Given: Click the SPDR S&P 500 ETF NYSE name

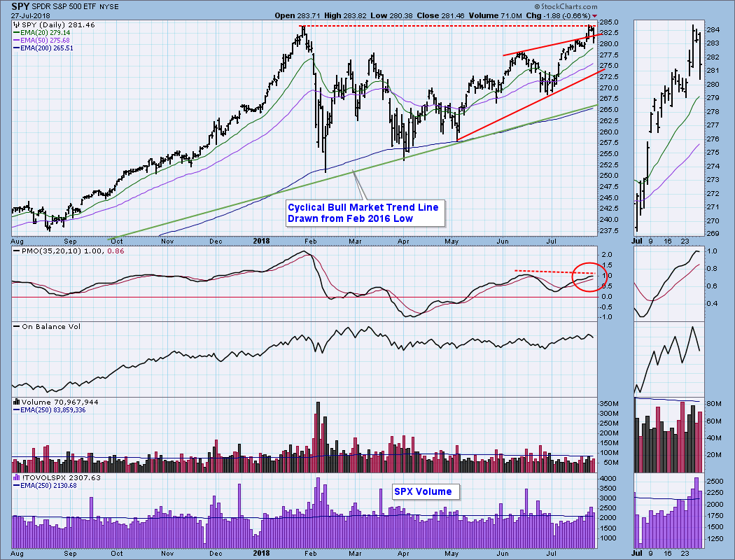Looking at the screenshot, I should 75,6.
